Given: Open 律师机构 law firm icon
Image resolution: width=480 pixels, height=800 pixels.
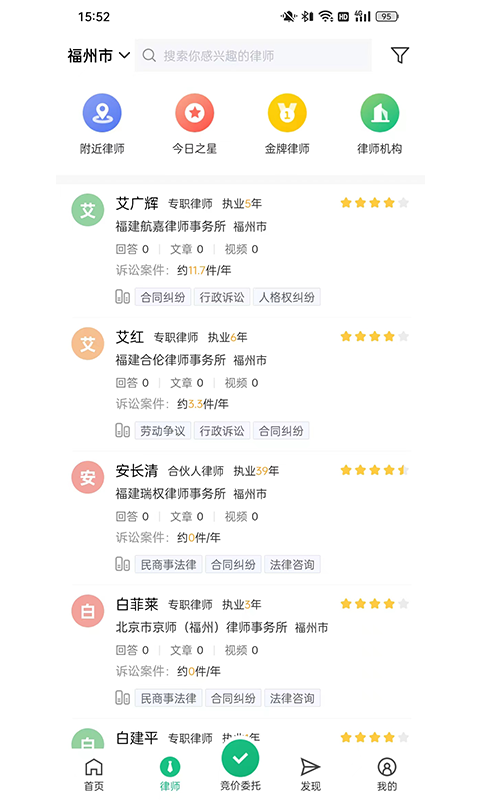Looking at the screenshot, I should point(380,113).
